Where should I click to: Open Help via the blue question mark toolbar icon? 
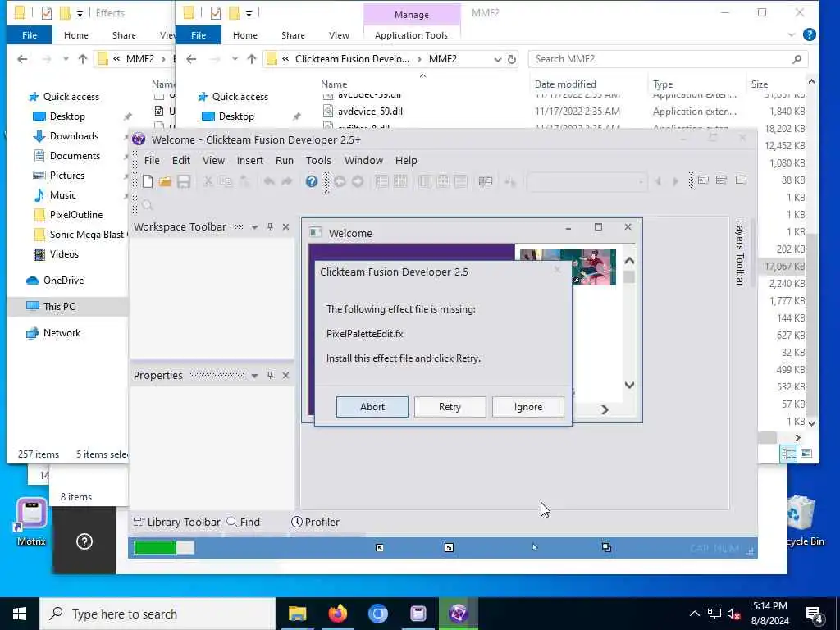point(311,181)
